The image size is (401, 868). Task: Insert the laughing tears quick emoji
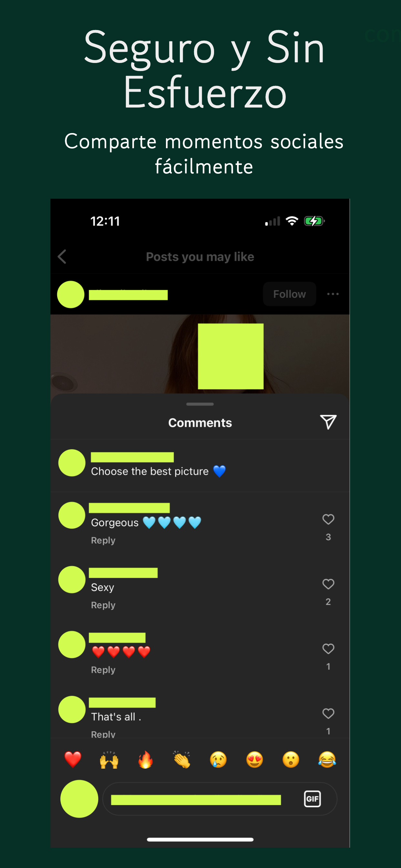pyautogui.click(x=327, y=760)
